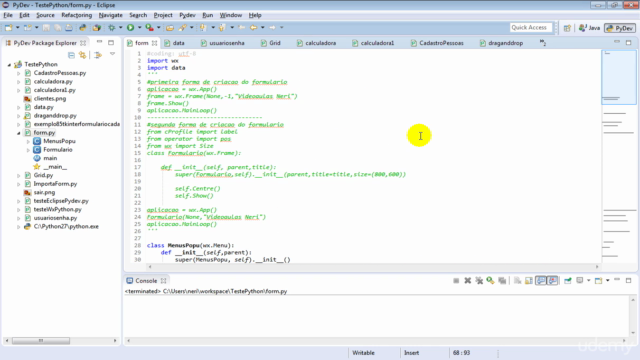
Task: Click the Quick Access search field
Action: [x=530, y=27]
